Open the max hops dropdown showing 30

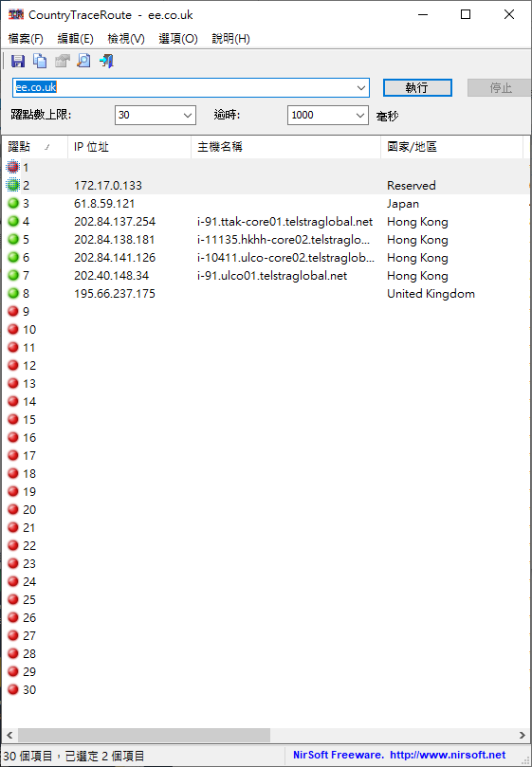point(188,116)
